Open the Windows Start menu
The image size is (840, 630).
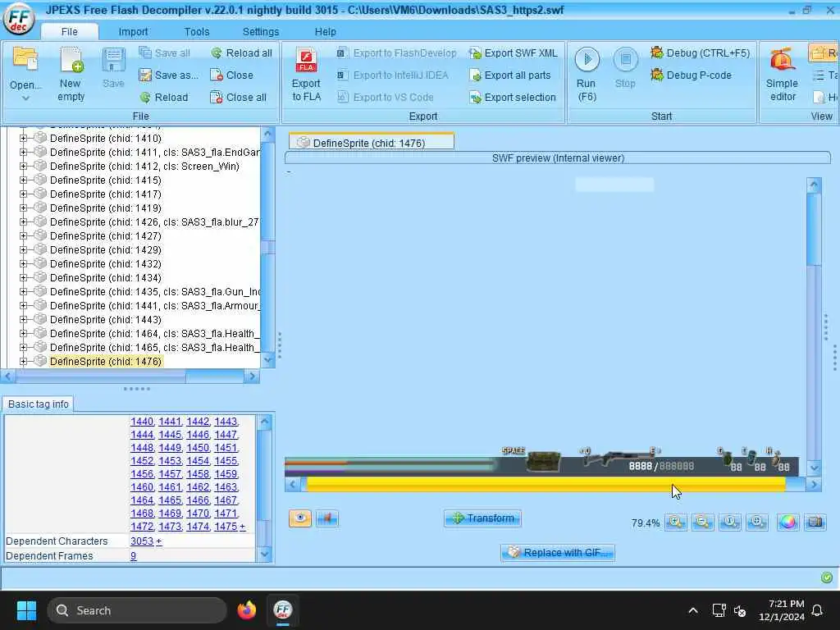[x=26, y=610]
